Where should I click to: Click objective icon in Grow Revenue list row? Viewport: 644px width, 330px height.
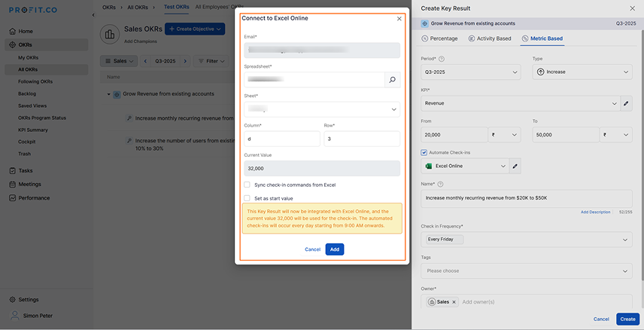(117, 94)
